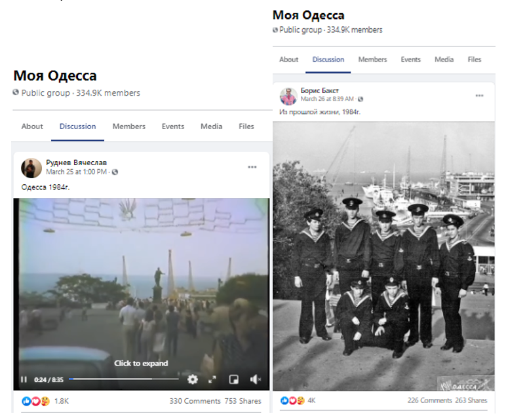Viewport: 506px width, 420px height.
Task: Open 1.8K reactions count
Action: point(62,401)
